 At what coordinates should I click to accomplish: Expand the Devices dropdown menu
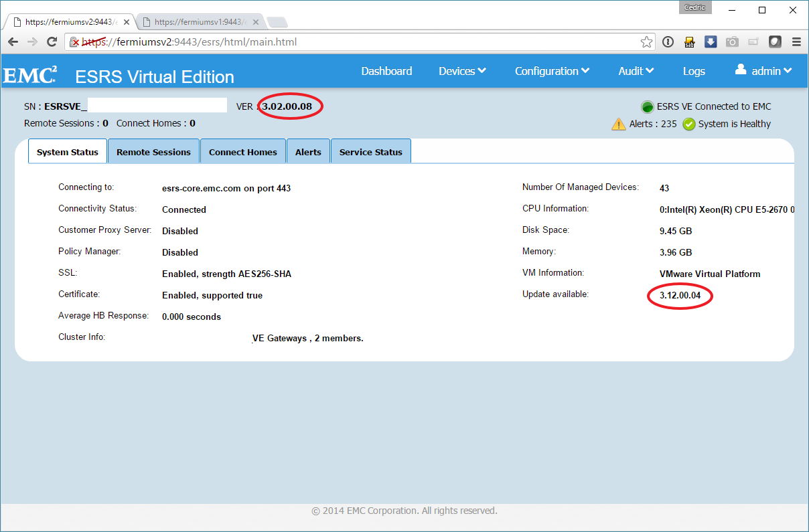462,71
